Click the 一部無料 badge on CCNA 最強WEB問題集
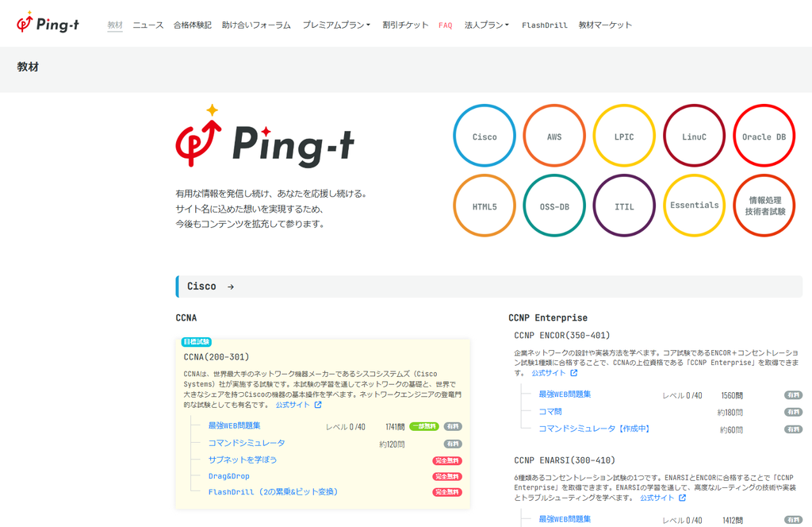This screenshot has height=527, width=812. [x=424, y=426]
